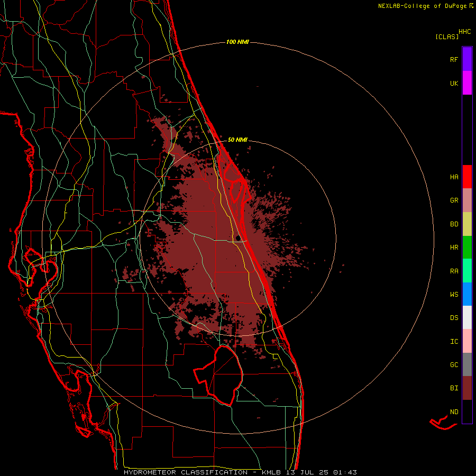Click the HYDROMETEOR CLASSIFICATION title text
This screenshot has height=476, width=476.
click(x=186, y=472)
